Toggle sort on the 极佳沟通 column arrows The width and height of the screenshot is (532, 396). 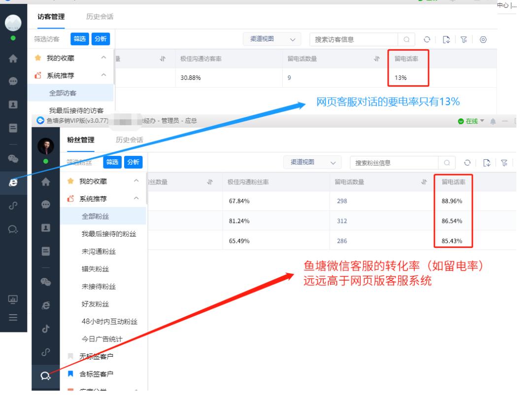[x=209, y=181]
